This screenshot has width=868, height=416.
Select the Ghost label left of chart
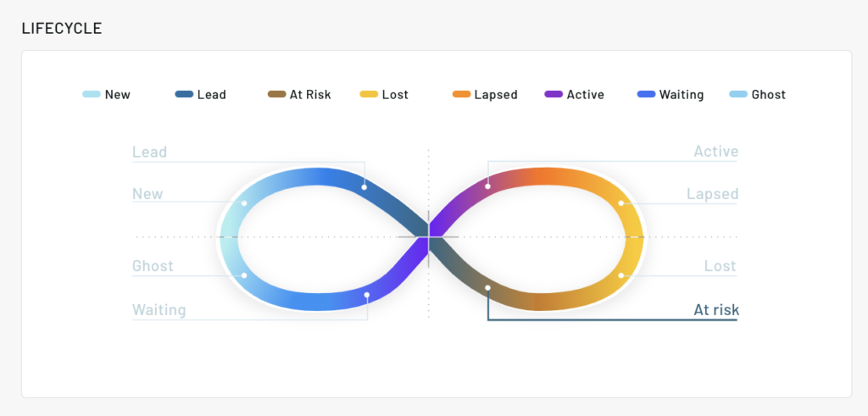[153, 266]
